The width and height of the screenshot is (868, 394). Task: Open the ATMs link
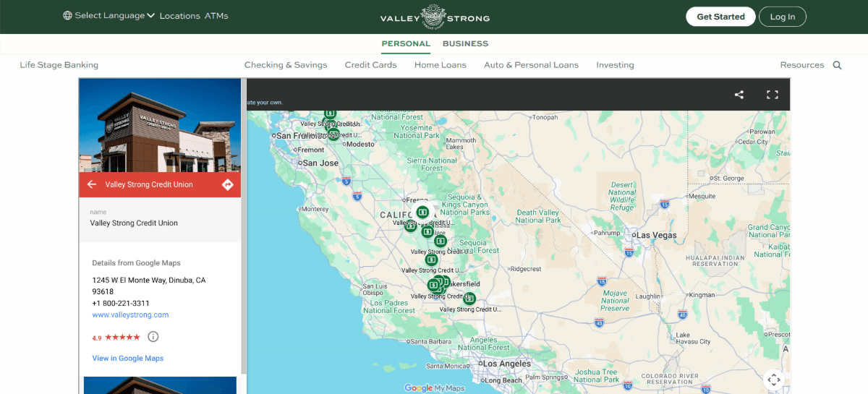click(x=216, y=16)
